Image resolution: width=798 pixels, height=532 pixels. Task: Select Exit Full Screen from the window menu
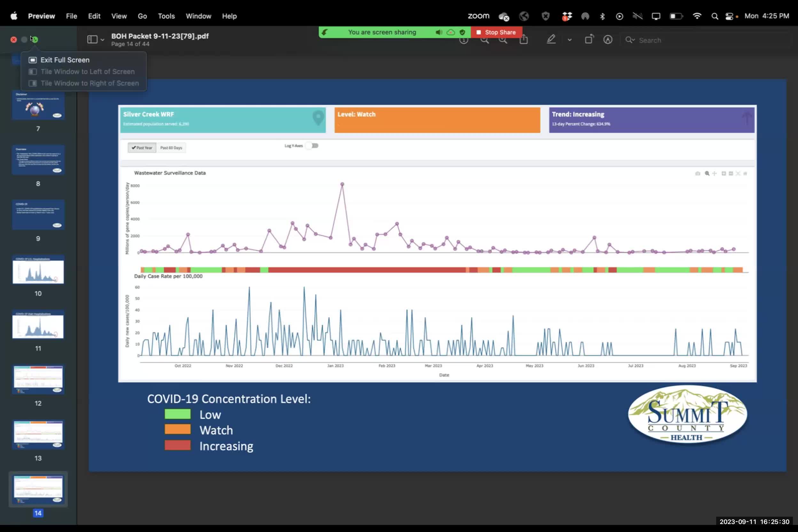65,60
